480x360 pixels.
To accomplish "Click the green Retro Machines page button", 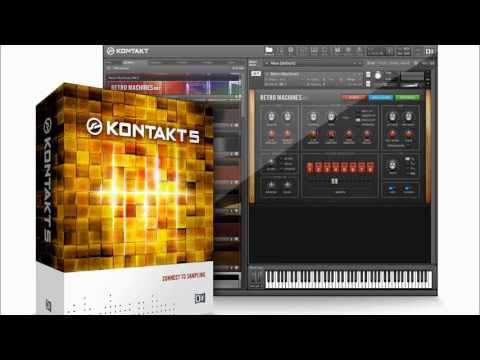I will point(407,97).
